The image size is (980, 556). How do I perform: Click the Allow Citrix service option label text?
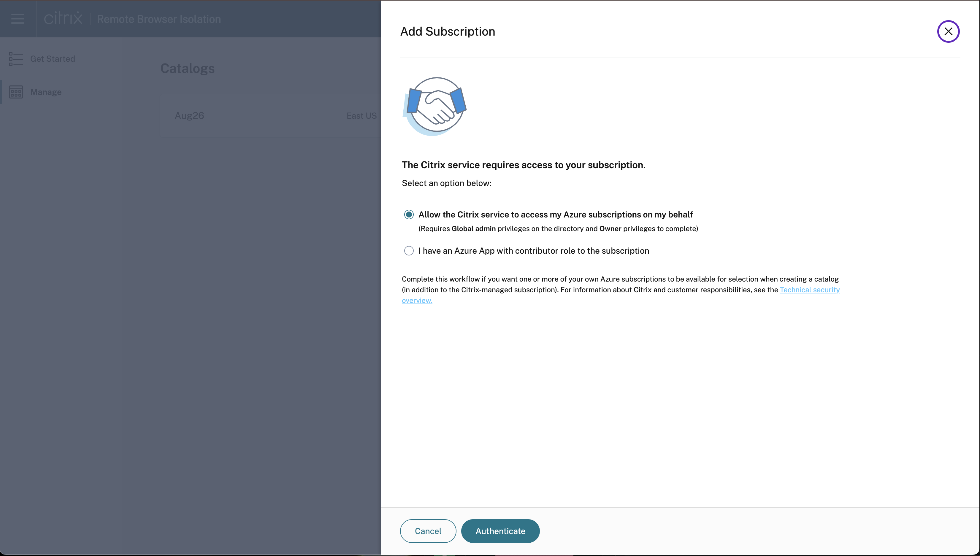click(555, 215)
